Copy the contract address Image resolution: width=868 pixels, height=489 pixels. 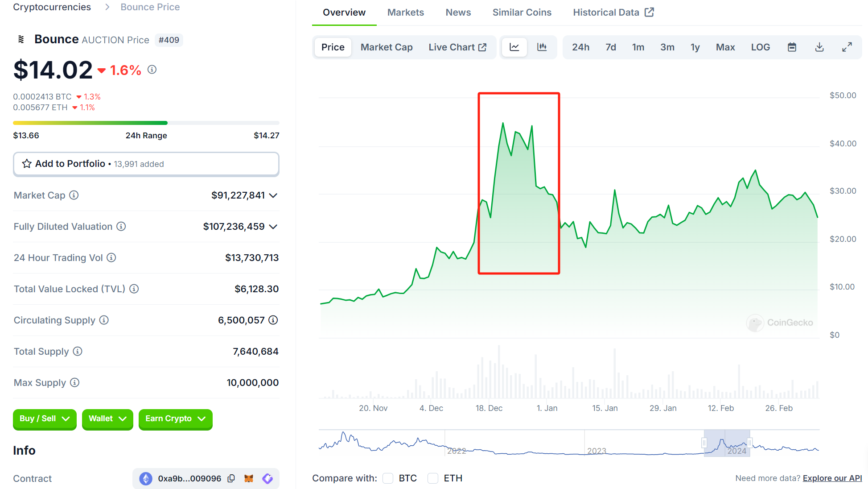pos(231,478)
